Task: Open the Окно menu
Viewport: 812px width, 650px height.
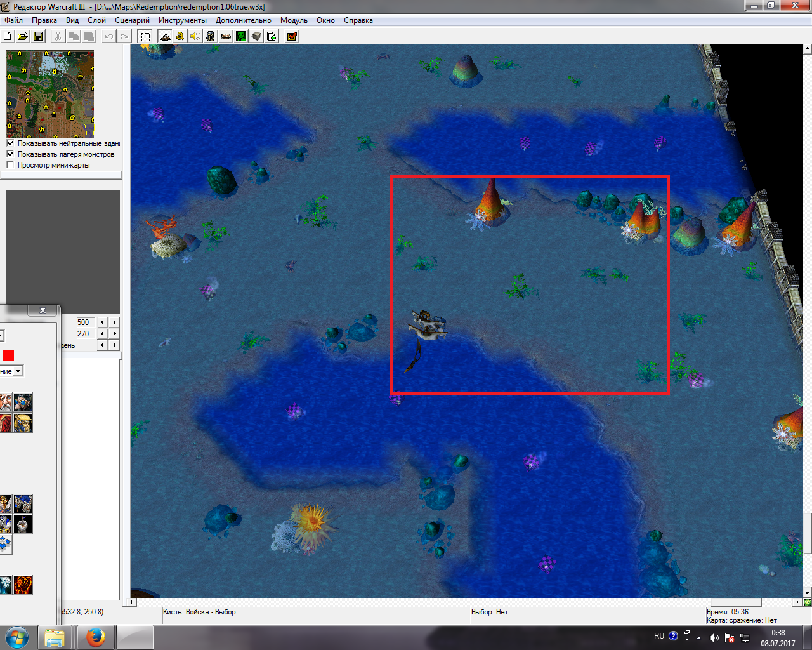Action: point(325,20)
